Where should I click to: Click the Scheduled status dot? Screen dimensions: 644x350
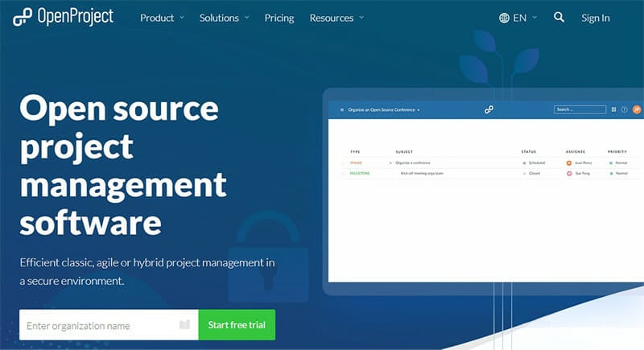[525, 163]
